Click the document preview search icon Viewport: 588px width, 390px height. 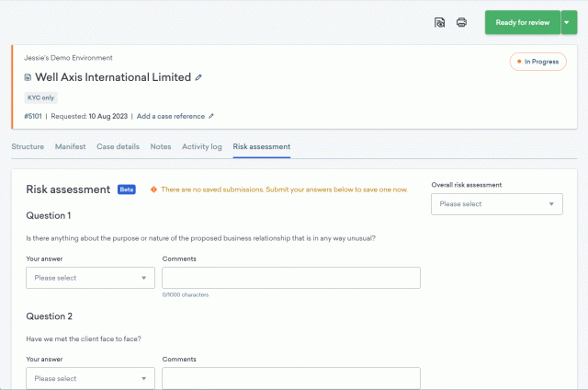pyautogui.click(x=440, y=22)
